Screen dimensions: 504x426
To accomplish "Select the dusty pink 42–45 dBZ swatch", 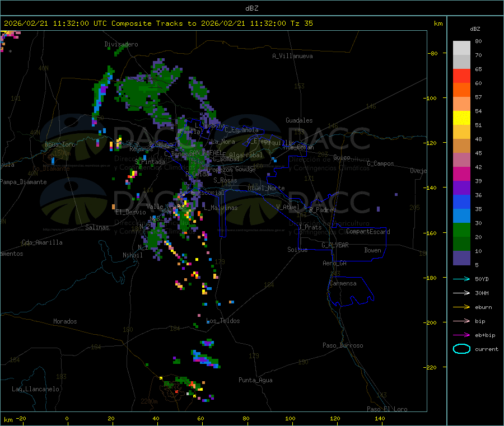I will pyautogui.click(x=461, y=160).
